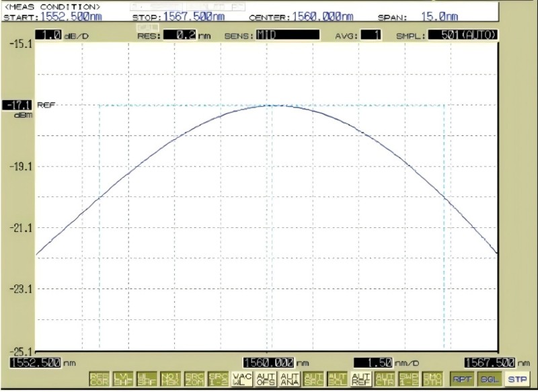Toggle the AUT CTR indicator
538x392 pixels.
point(385,379)
